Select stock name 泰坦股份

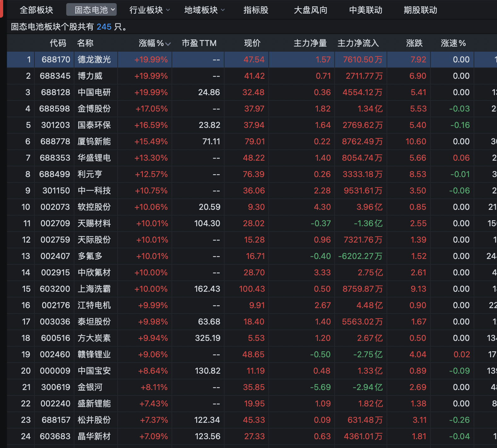click(94, 322)
